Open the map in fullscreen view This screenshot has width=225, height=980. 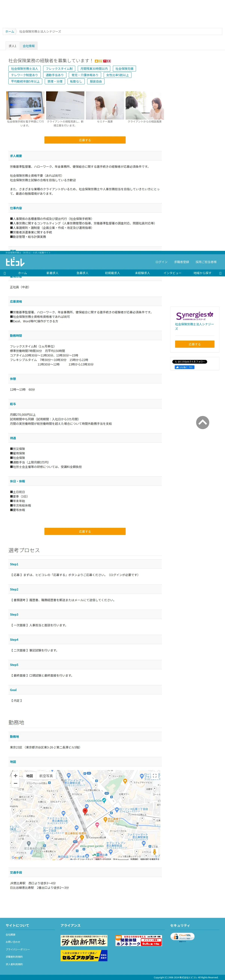coord(155,776)
